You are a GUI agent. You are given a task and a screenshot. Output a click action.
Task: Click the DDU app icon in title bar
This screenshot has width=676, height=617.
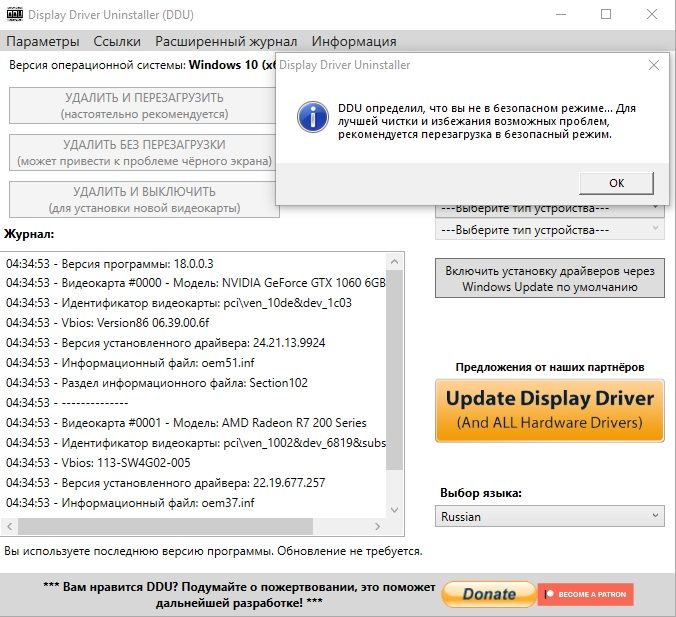tap(15, 14)
